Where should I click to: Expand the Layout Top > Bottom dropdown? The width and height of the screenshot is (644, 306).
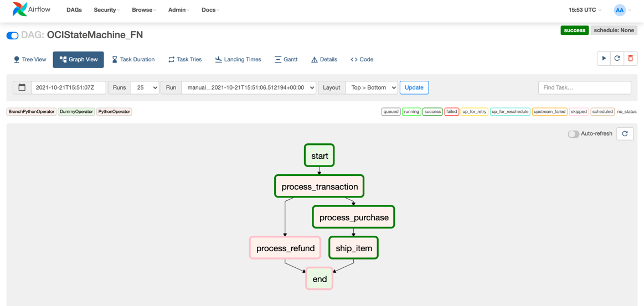372,87
